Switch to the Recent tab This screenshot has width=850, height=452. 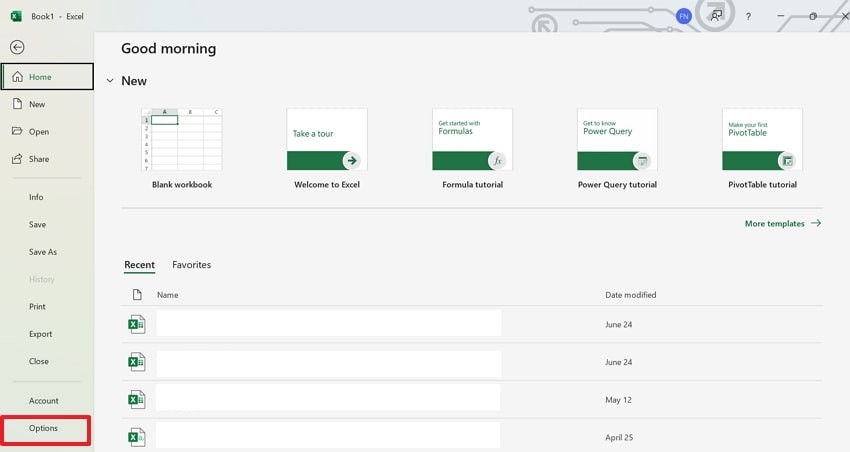point(139,265)
